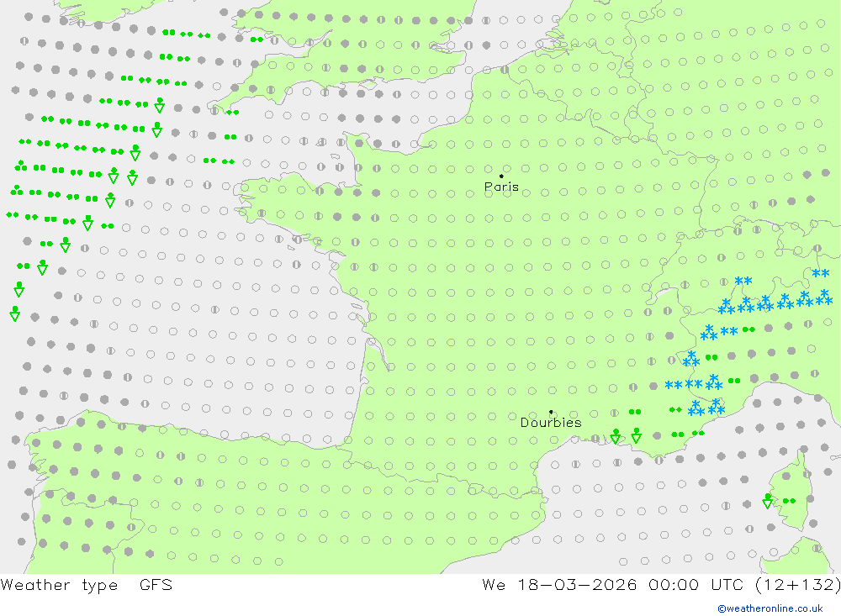Click the "Weather type" title text
This screenshot has height=616, width=841.
click(59, 585)
